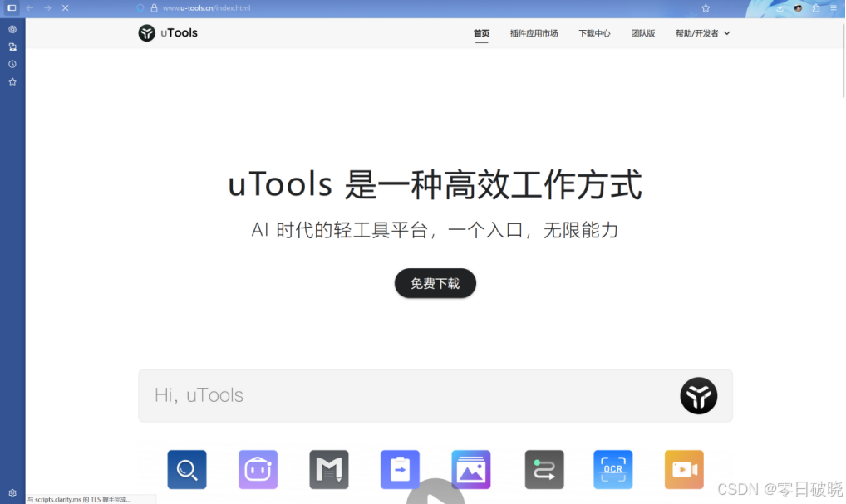Screen dimensions: 846x504
Task: Select the 首页 navigation tab
Action: (x=481, y=33)
